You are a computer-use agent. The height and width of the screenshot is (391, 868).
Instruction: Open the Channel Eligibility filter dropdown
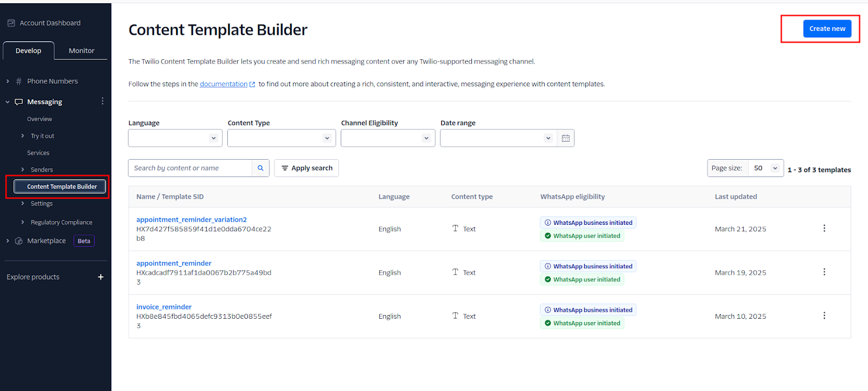388,138
